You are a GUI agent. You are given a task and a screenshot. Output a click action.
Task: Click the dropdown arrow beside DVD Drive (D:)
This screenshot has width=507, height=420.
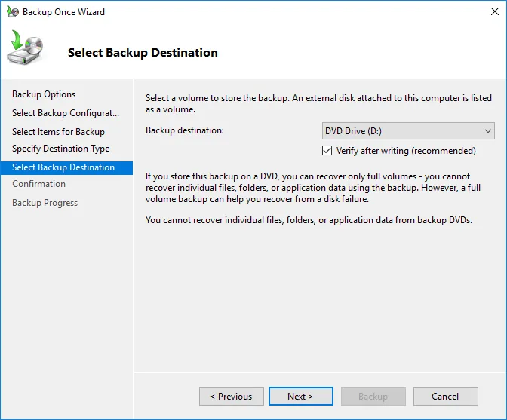pos(488,131)
